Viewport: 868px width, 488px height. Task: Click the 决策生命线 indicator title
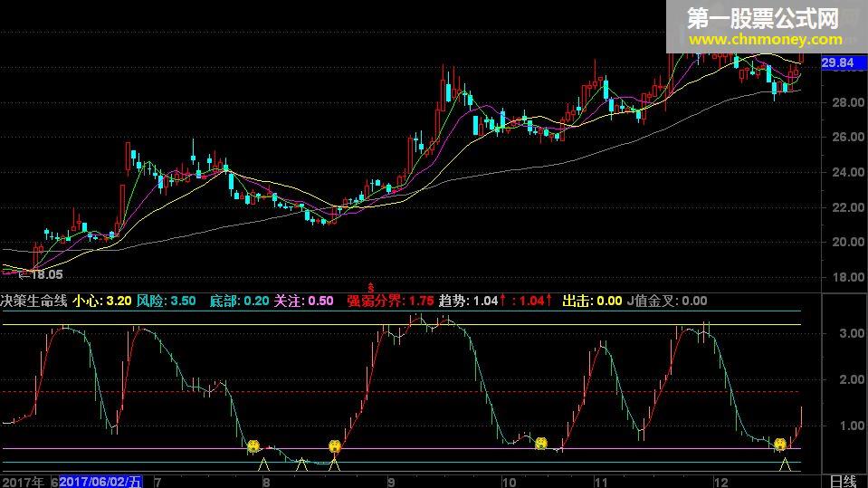[33, 301]
